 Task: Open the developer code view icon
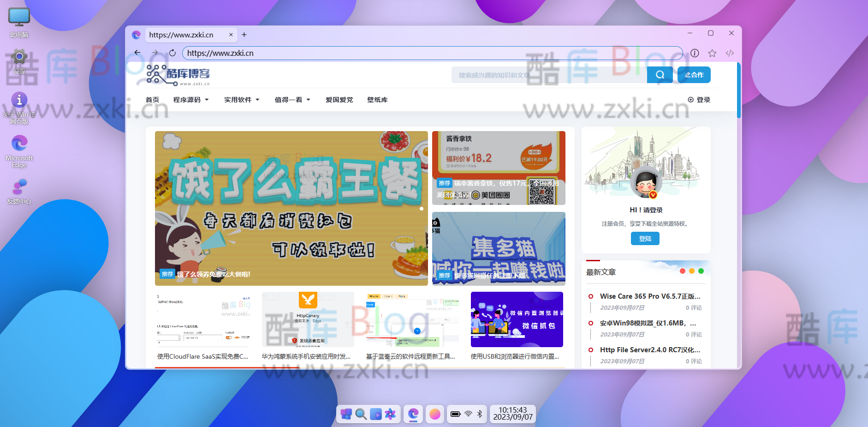pyautogui.click(x=730, y=53)
